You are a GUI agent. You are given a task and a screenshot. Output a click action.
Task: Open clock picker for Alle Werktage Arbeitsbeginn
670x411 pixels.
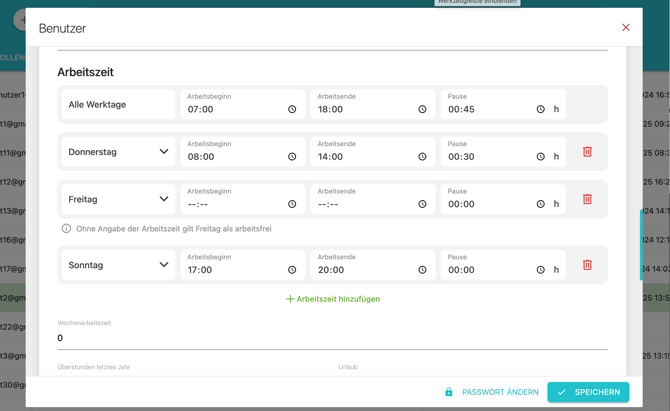[292, 109]
